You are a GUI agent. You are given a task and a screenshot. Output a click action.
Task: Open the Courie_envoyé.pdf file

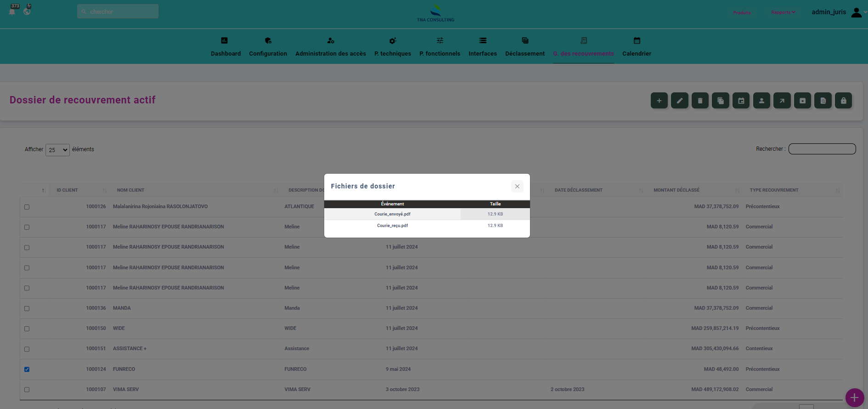392,214
